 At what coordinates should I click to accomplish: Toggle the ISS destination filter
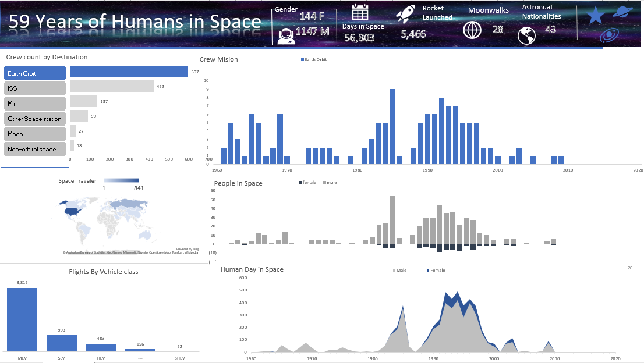click(x=34, y=87)
